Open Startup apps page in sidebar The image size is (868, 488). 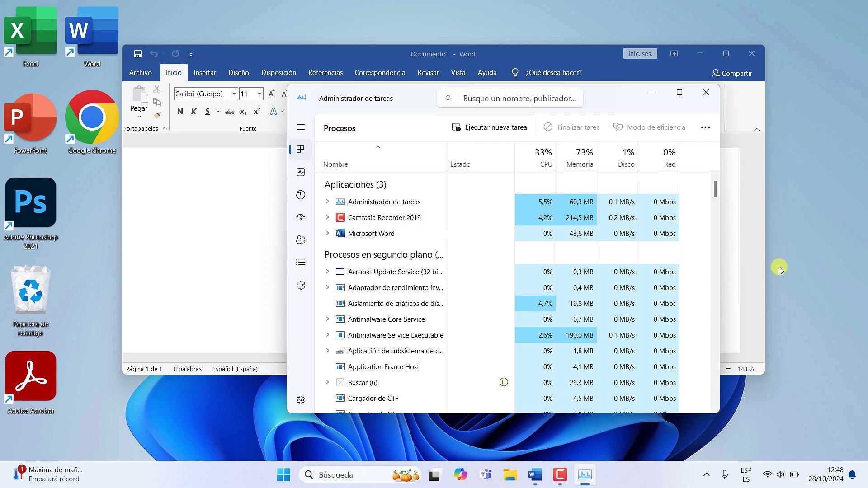[301, 217]
